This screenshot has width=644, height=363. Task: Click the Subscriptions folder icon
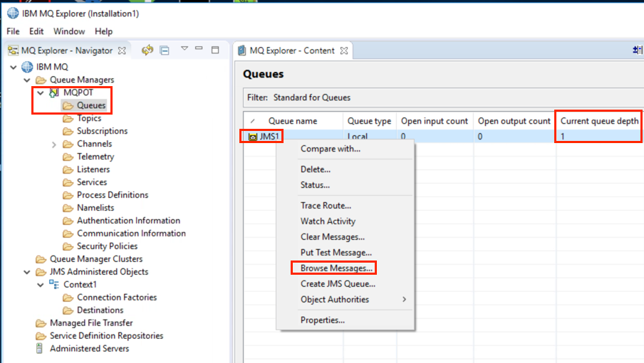[x=68, y=131]
